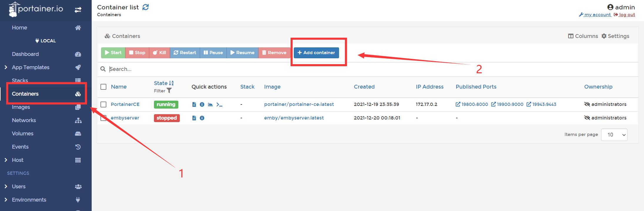The height and width of the screenshot is (211, 644).
Task: Expand the Environments menu chevron
Action: point(6,200)
